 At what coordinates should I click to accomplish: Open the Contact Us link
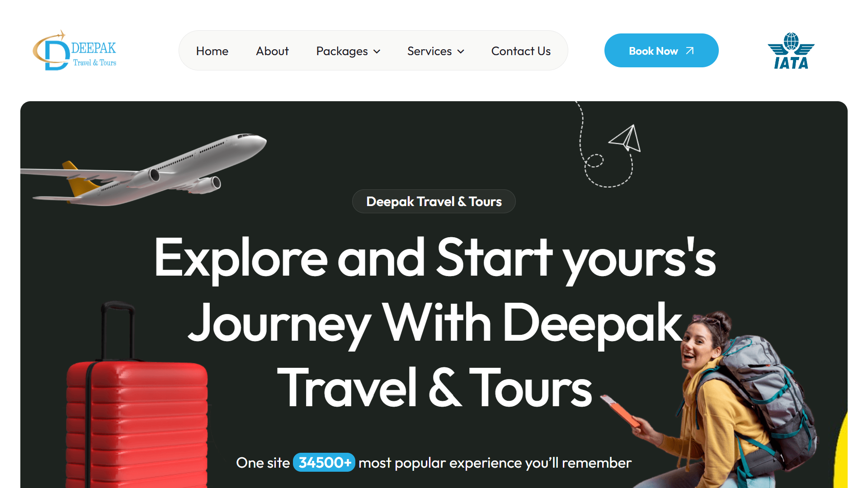pyautogui.click(x=521, y=51)
